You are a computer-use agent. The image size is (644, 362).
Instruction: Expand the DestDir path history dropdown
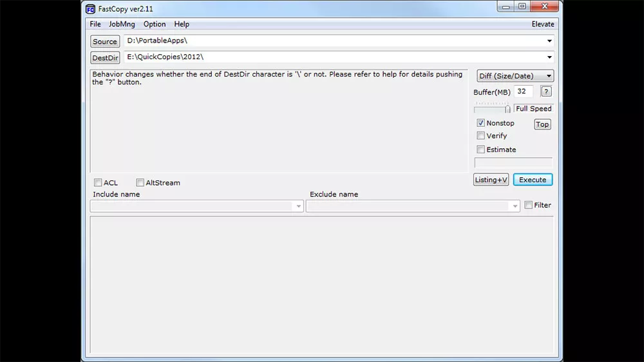pos(549,57)
